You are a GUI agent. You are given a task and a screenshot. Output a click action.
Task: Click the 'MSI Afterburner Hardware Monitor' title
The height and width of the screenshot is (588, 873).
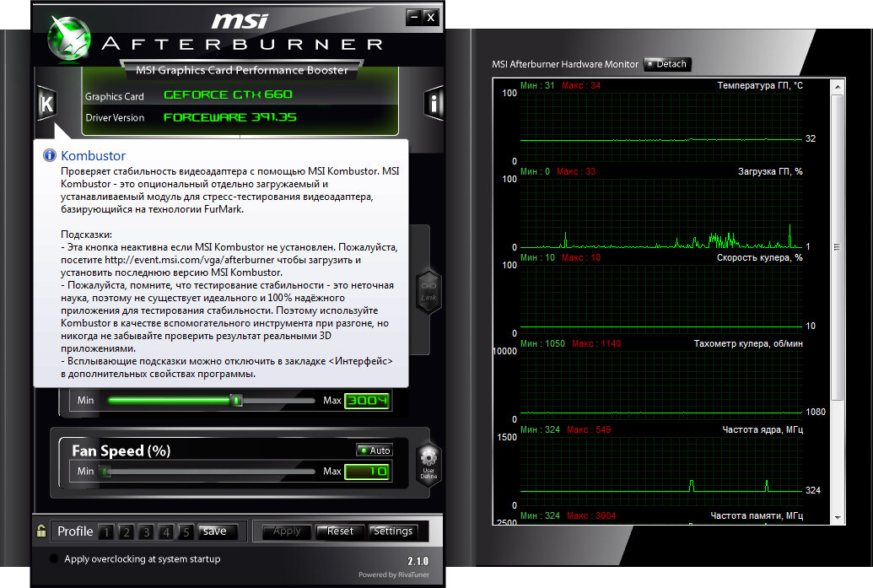(565, 64)
